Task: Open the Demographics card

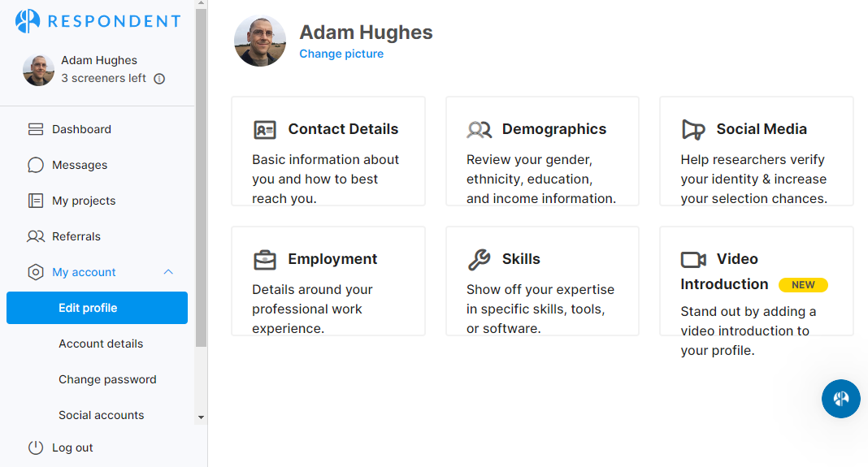Action: click(x=542, y=151)
